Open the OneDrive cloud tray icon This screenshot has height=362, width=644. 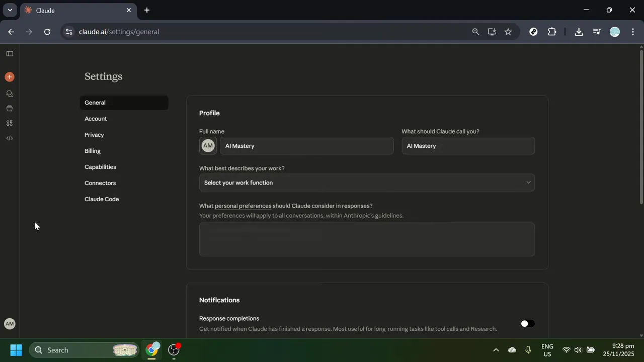coord(512,350)
